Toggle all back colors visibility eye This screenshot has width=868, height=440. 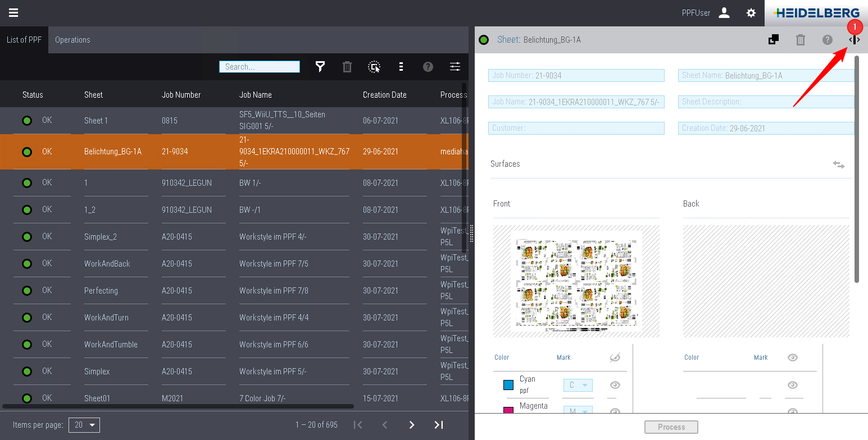coord(793,357)
